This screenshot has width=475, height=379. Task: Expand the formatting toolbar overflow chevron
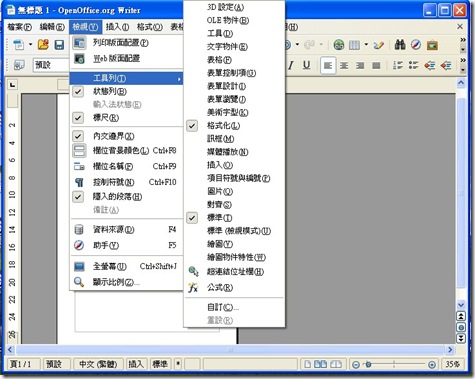click(x=463, y=60)
